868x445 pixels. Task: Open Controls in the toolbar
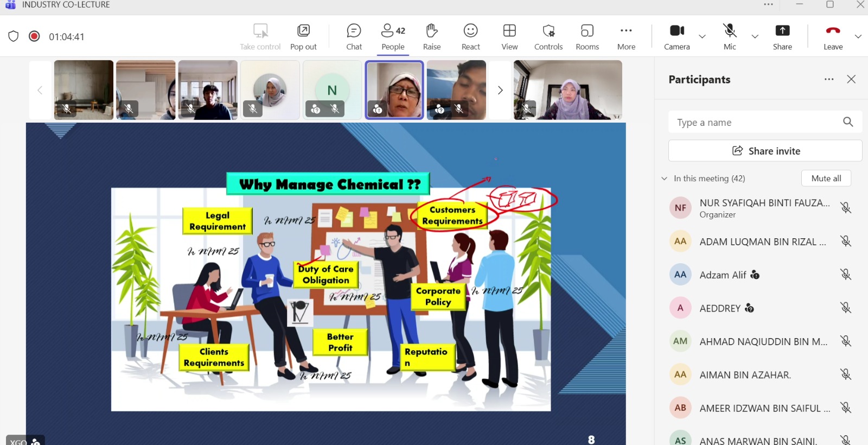click(x=548, y=36)
